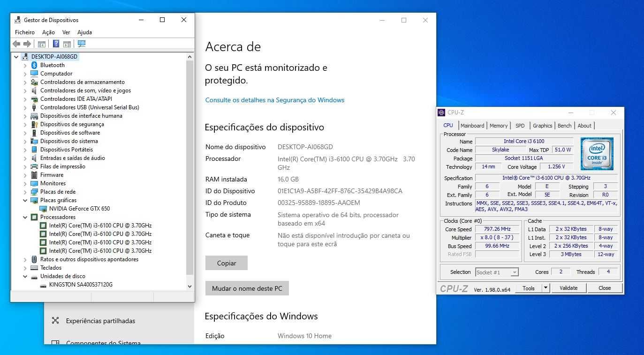Click the Validate button in CPU-Z
This screenshot has width=644, height=355.
tap(568, 288)
